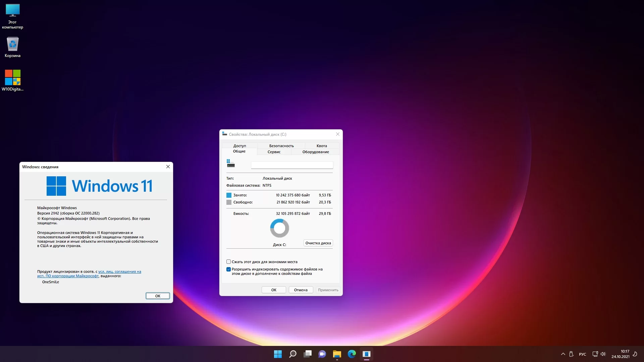
Task: Select the W10Digital desktop shortcut
Action: [x=12, y=80]
